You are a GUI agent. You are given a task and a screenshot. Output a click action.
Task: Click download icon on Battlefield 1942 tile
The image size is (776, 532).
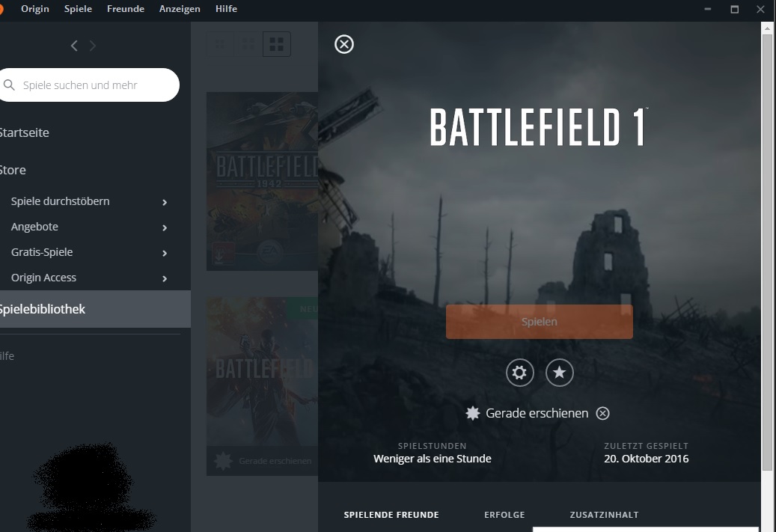pyautogui.click(x=220, y=254)
